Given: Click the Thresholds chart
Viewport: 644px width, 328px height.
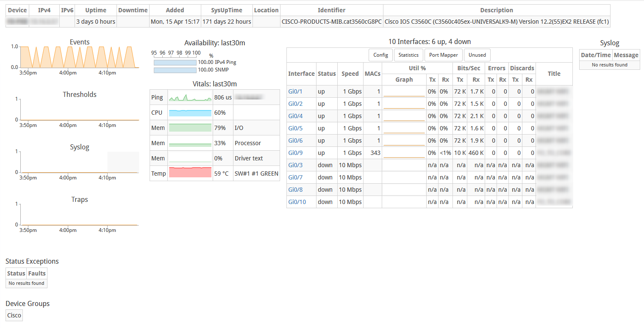Looking at the screenshot, I should pyautogui.click(x=80, y=109).
